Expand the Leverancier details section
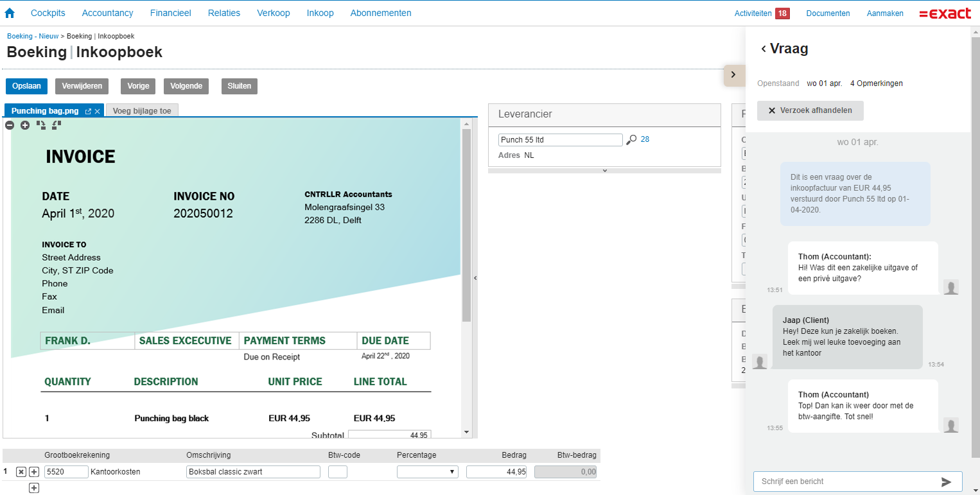Viewport: 980px width, 495px height. click(x=604, y=171)
